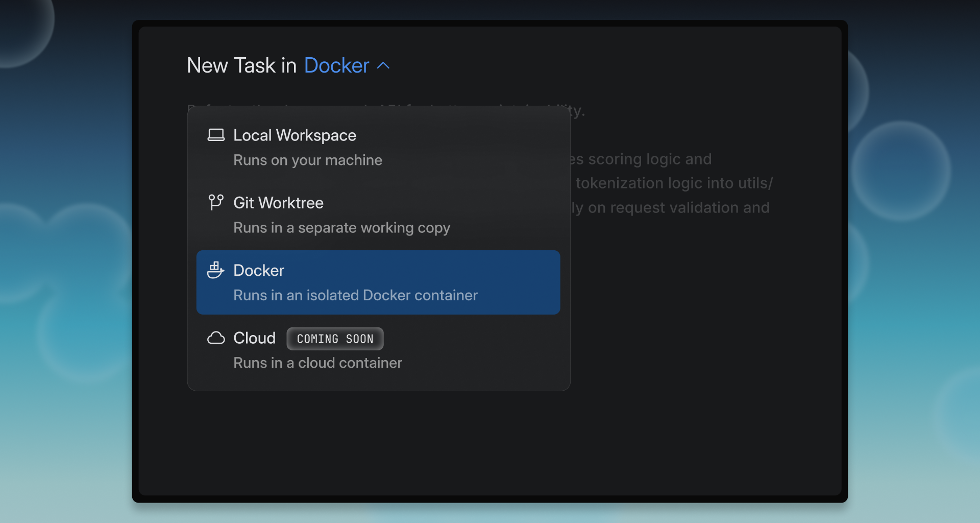Screen dimensions: 980x523
Task: Choose Git Worktree environment
Action: 378,215
